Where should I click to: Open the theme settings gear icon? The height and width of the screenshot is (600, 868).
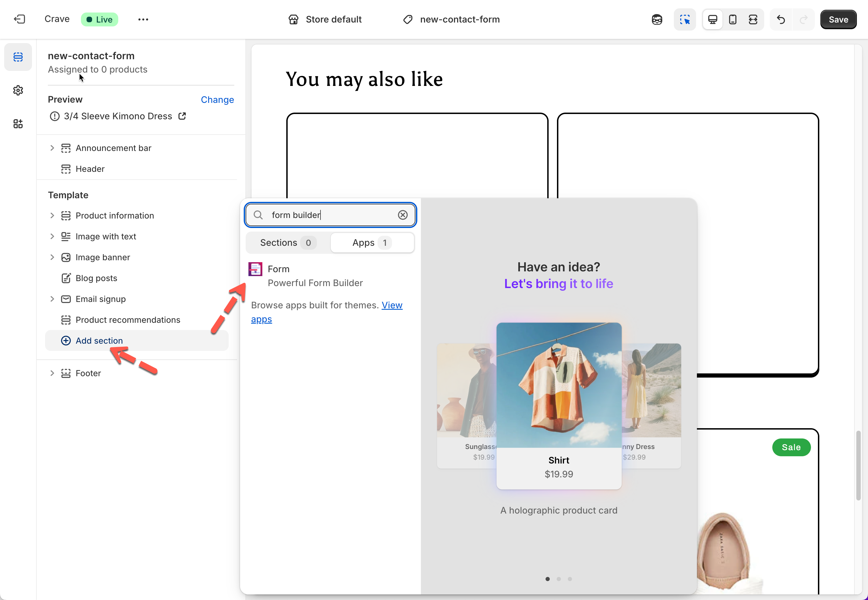coord(18,90)
